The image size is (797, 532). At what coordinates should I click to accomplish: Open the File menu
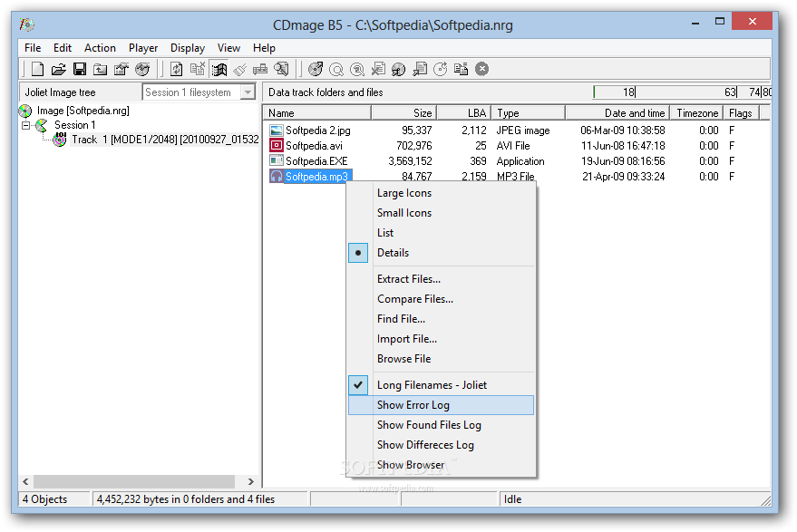tap(33, 48)
